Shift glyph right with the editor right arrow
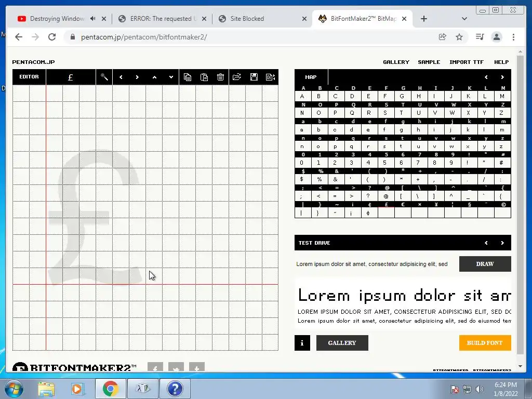Viewport: 532px width, 399px height. pos(137,77)
